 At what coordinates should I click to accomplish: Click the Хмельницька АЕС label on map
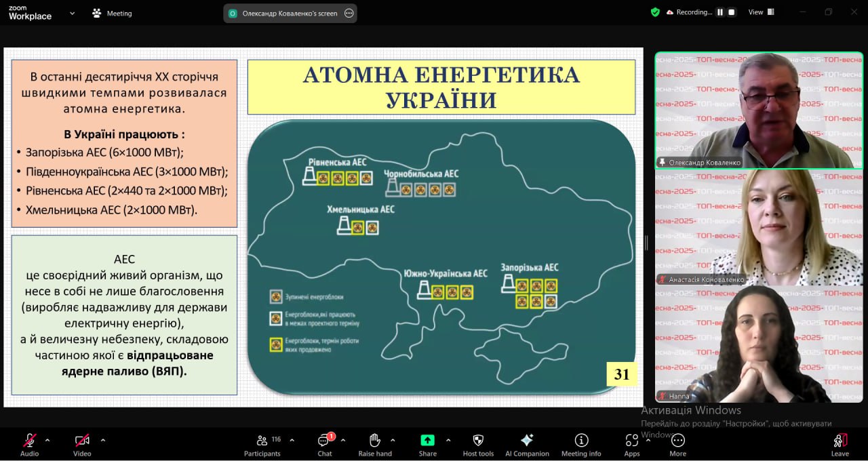point(360,209)
